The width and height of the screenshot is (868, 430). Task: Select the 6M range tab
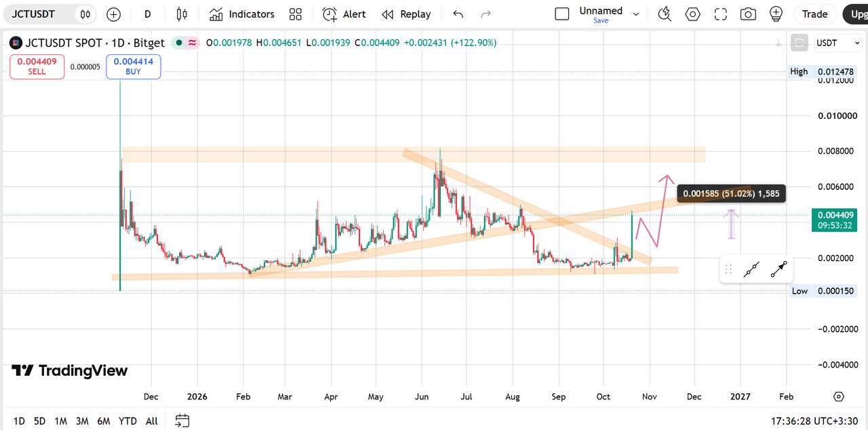pos(104,421)
